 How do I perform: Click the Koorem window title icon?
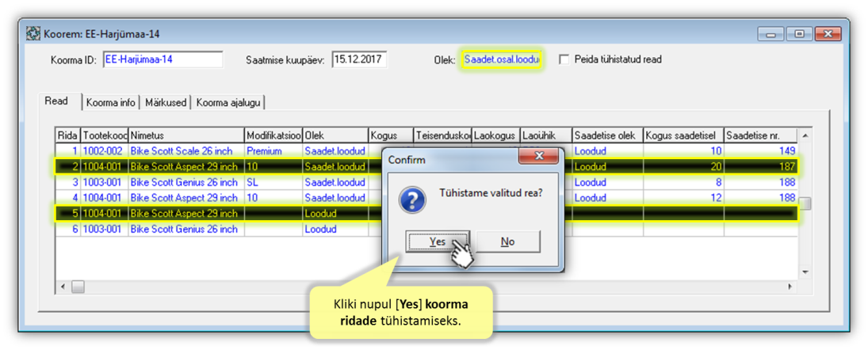pyautogui.click(x=33, y=34)
